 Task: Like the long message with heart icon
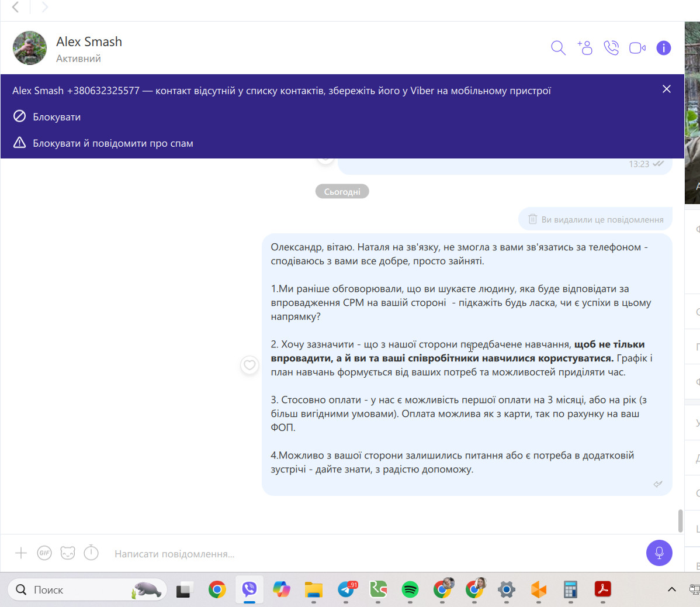(249, 365)
